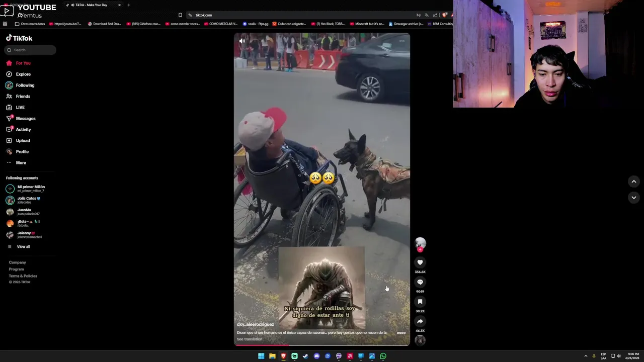This screenshot has height=362, width=644.
Task: Open the For You feed
Action: click(x=19, y=63)
